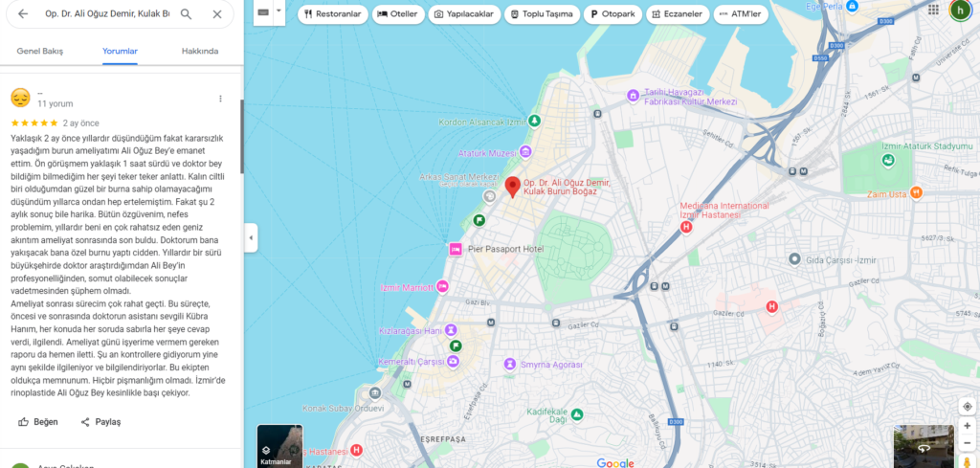
Task: Clear the search with the X icon
Action: [x=217, y=13]
